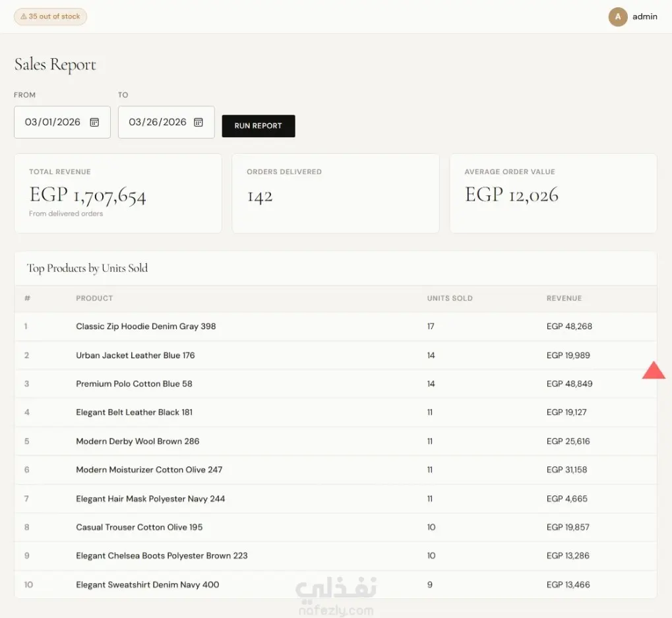Click the Top Products by Units Sold heading
Viewport: 672px width, 618px height.
88,268
